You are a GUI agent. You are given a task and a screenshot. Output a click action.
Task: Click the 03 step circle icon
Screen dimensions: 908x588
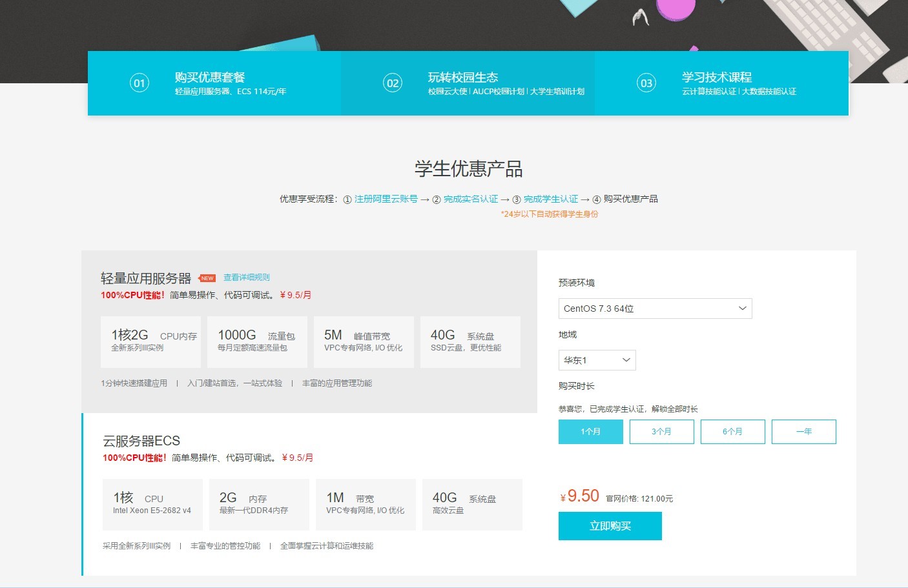[646, 83]
